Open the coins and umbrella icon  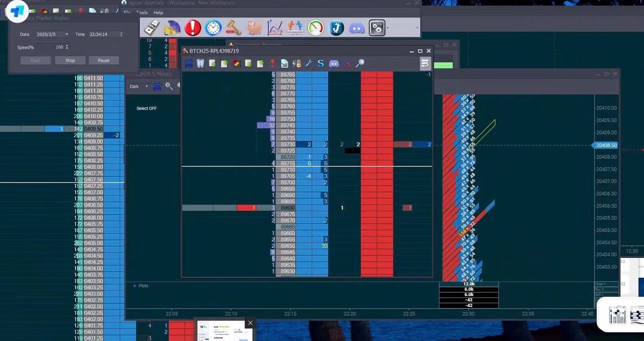172,28
